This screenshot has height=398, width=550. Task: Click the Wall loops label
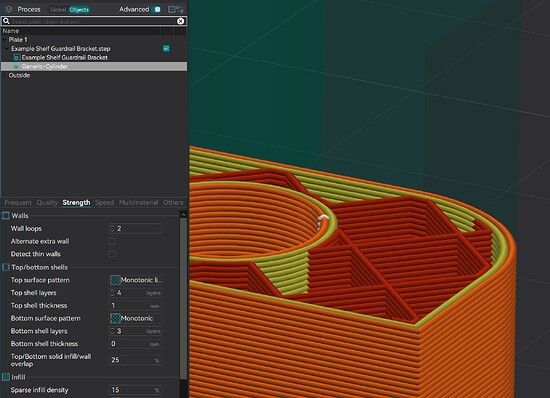26,229
